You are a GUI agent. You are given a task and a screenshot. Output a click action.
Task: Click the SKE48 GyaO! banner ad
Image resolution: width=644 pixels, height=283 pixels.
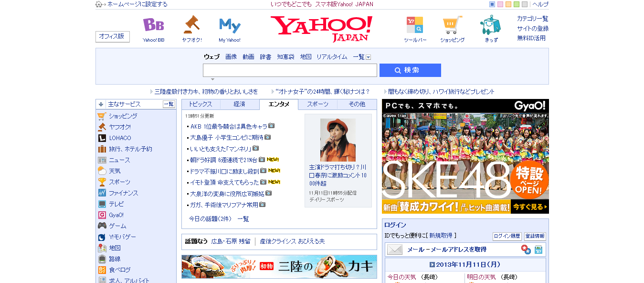tap(465, 156)
